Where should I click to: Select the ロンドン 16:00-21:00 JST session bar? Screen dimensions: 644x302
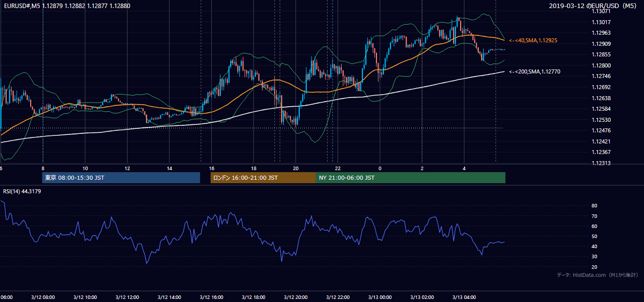[x=263, y=178]
